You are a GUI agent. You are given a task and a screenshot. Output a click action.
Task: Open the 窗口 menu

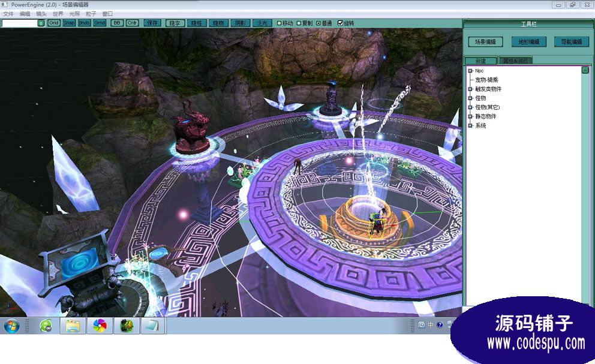[x=107, y=14]
